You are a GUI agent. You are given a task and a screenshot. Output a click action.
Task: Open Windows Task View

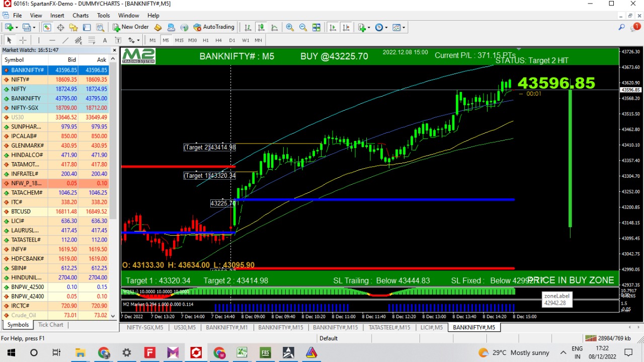(56, 352)
